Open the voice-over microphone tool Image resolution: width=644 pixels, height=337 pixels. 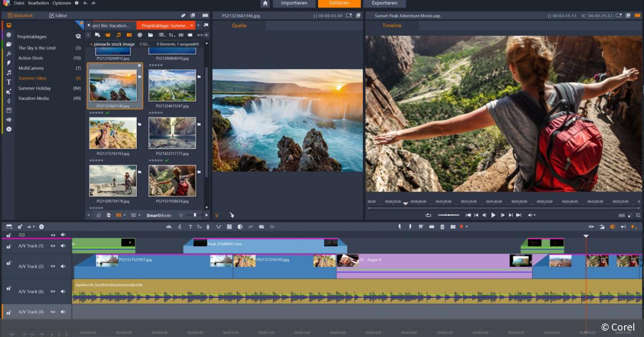coord(209,226)
